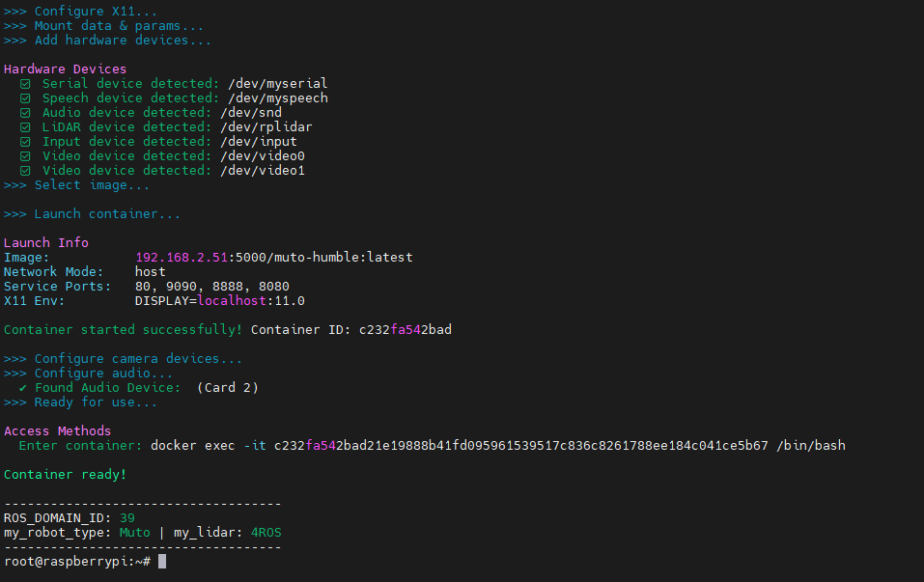Click the "Access Methods" heading
The image size is (924, 582).
click(57, 431)
